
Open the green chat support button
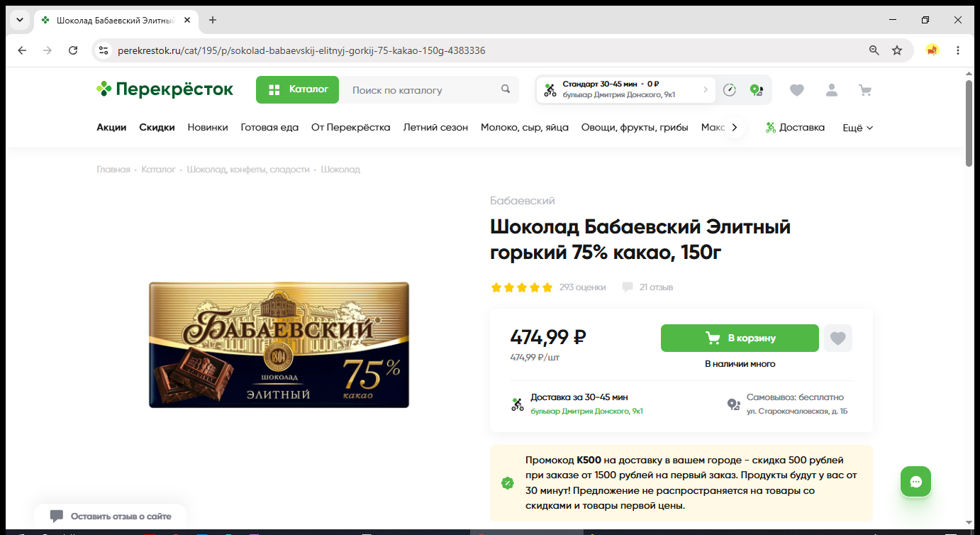[x=915, y=482]
